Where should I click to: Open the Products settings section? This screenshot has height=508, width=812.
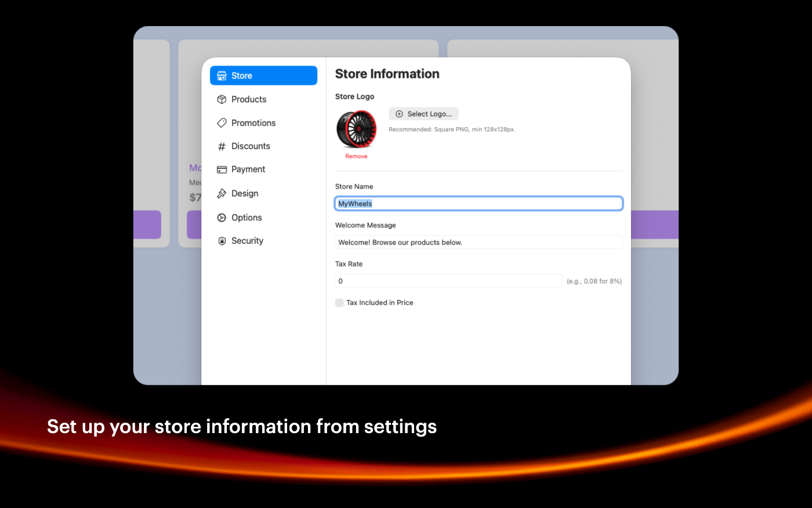[249, 99]
